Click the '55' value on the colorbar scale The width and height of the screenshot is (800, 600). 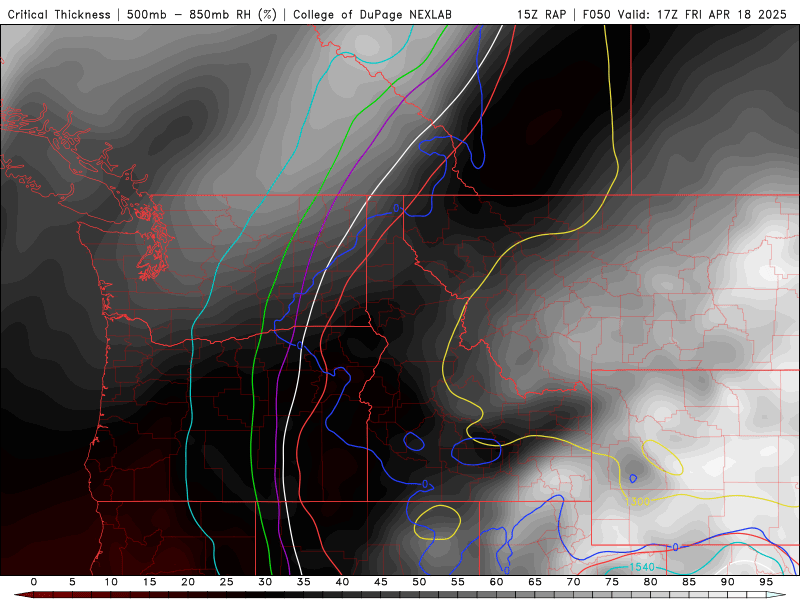coord(458,582)
